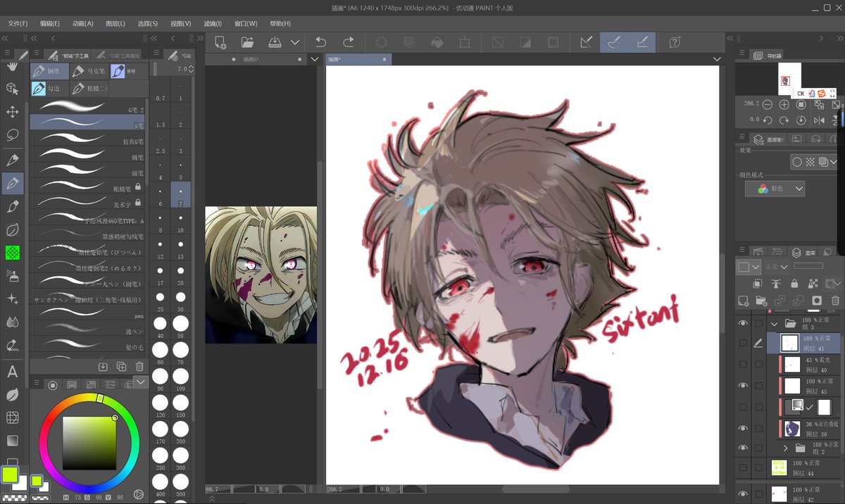Click the Open file folder icon
Screen dimensions: 845x504
coord(247,42)
